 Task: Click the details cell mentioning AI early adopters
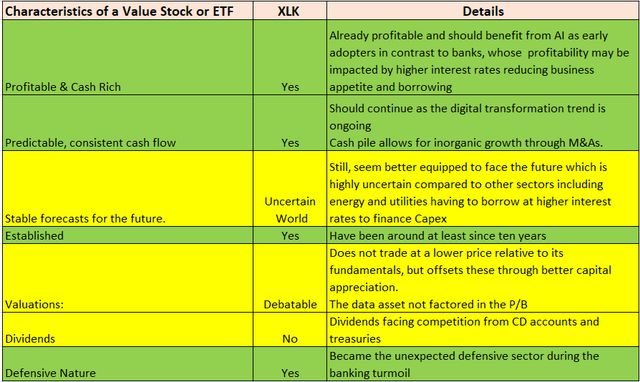pos(483,58)
